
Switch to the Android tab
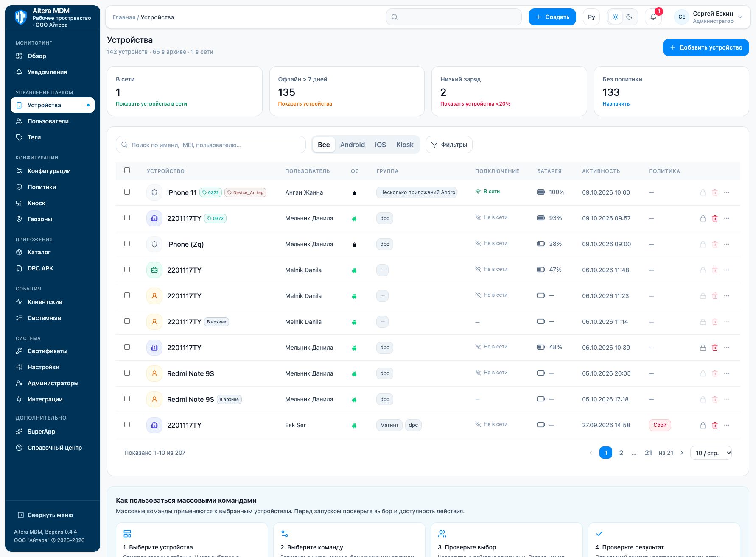click(x=353, y=145)
